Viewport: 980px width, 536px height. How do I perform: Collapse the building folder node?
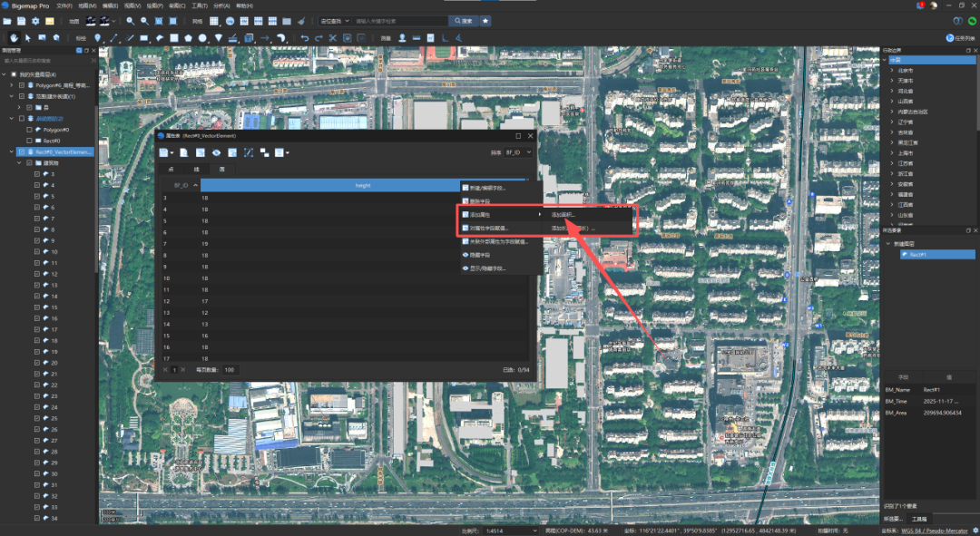(19, 163)
